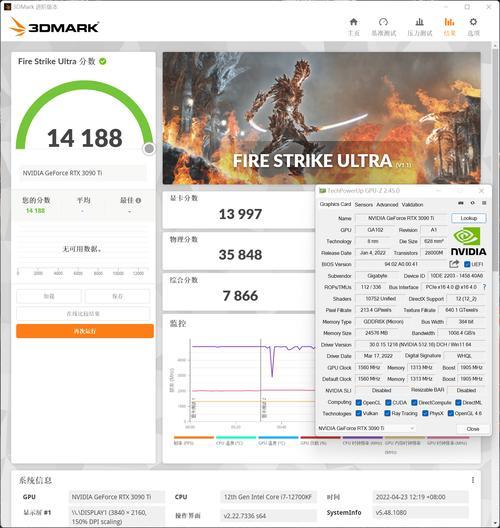500x528 pixels.
Task: Toggle the OpenCL checkbox
Action: coord(359,403)
